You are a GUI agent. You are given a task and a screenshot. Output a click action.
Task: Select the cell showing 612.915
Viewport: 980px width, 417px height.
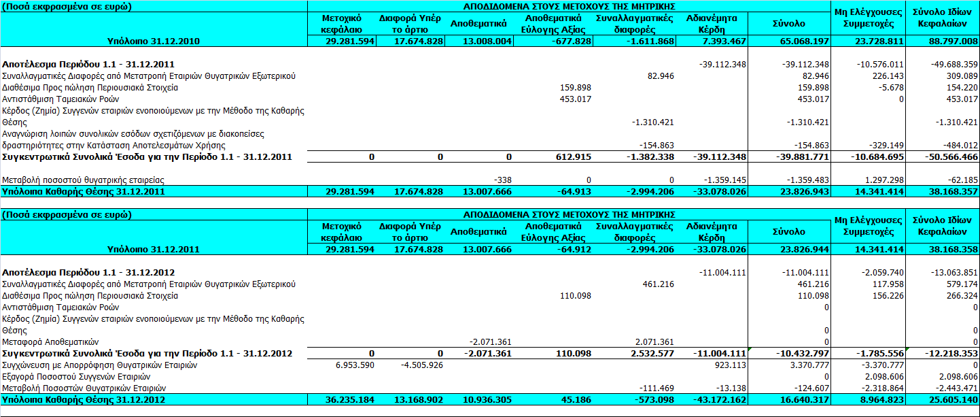click(x=574, y=156)
